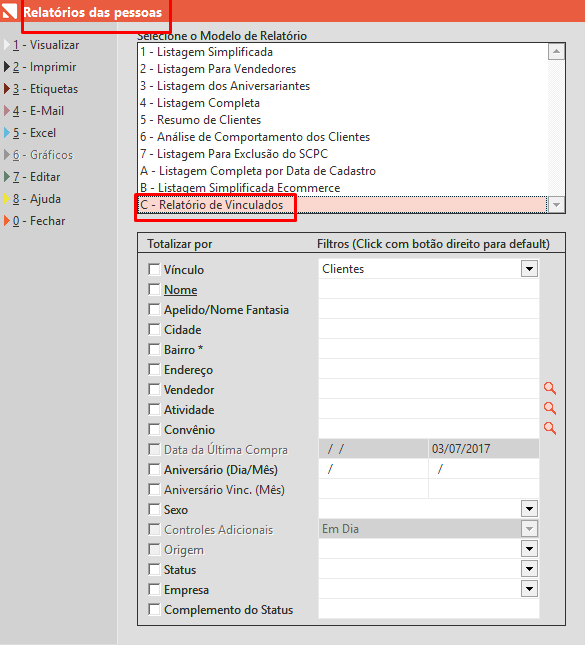
Task: Select '5 - Resumo de Clientes' report
Action: coord(343,120)
